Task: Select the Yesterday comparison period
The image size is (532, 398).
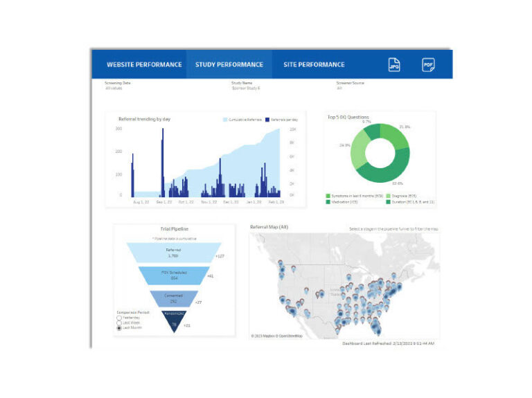Action: pyautogui.click(x=119, y=318)
